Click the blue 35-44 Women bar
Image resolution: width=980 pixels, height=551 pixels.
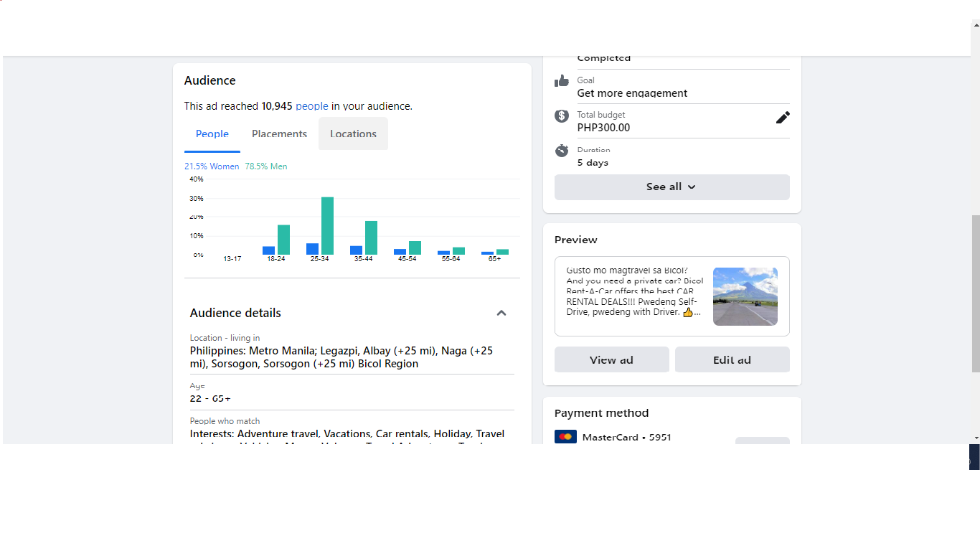pyautogui.click(x=356, y=250)
